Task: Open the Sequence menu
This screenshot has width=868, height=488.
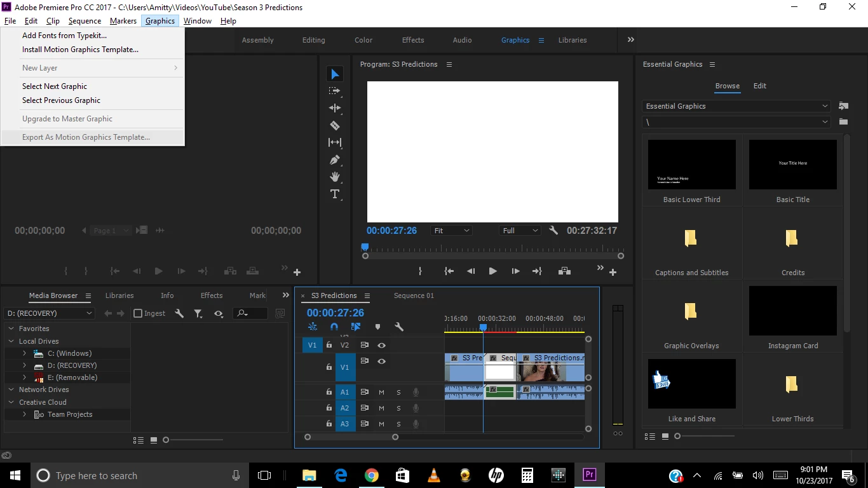Action: [85, 21]
